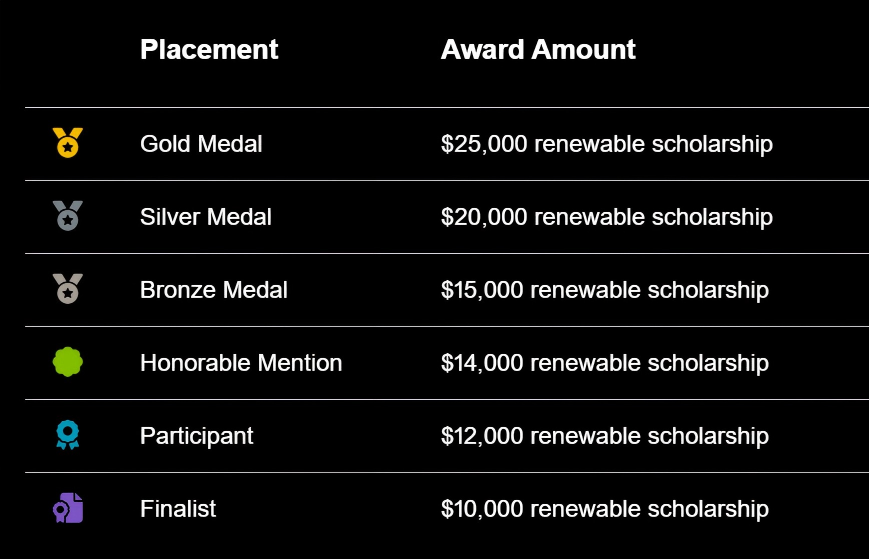Click the Honorable Mention label
869x559 pixels.
[241, 363]
